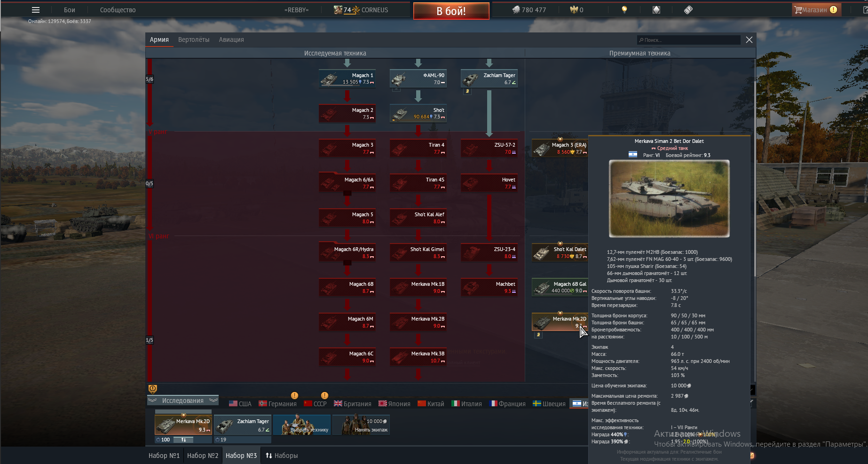Select the Италия nation tab
This screenshot has height=464, width=868.
[x=467, y=404]
